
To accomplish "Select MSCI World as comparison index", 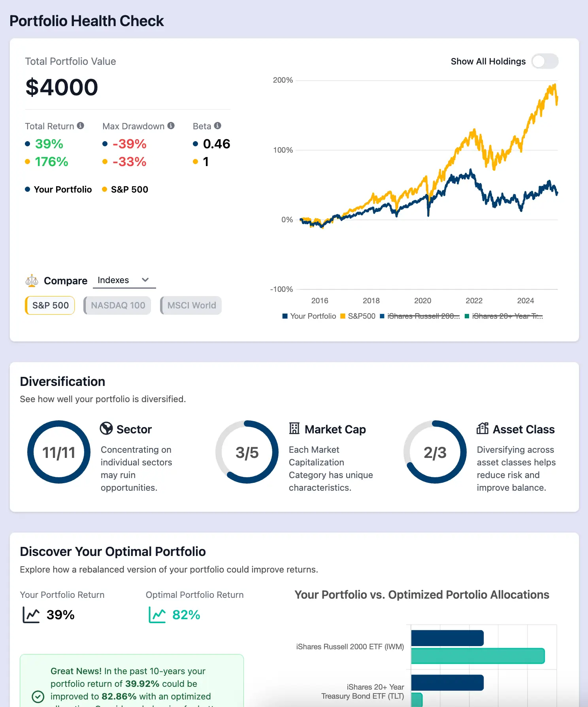I will [191, 305].
